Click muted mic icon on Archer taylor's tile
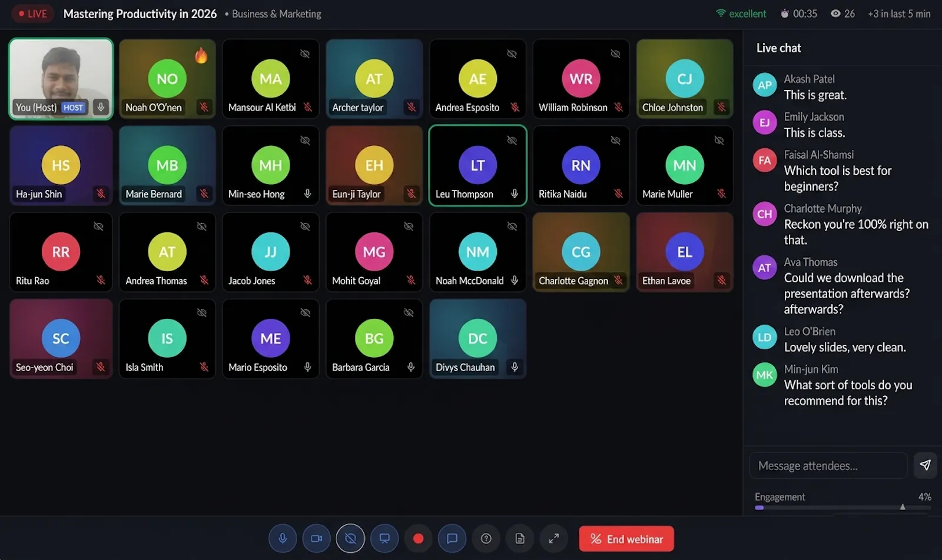This screenshot has height=560, width=942. coord(411,107)
